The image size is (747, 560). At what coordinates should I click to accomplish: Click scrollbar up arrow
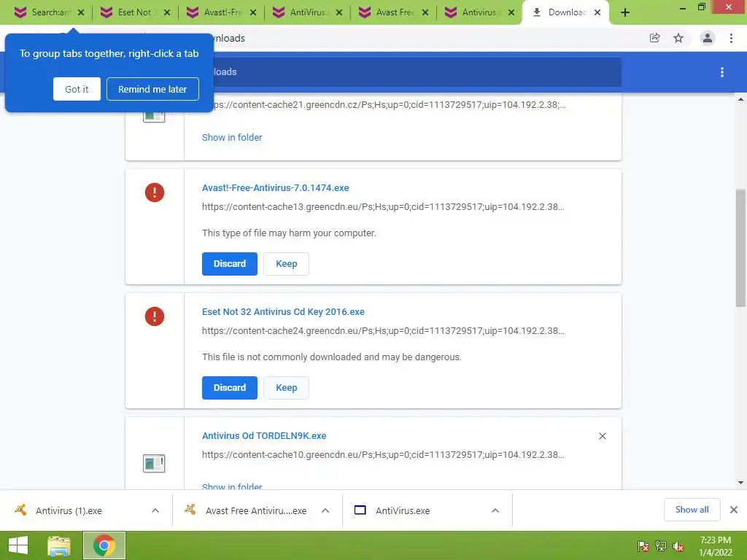pyautogui.click(x=740, y=99)
